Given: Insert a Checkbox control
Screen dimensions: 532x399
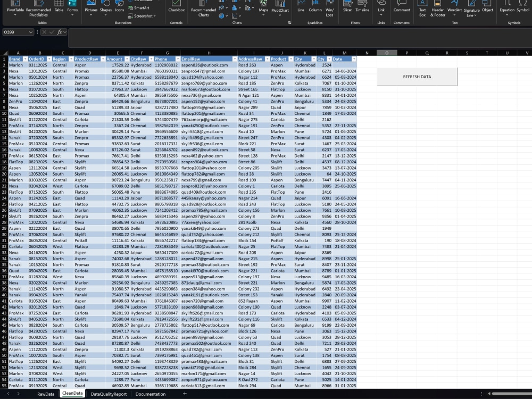Looking at the screenshot, I should [177, 6].
